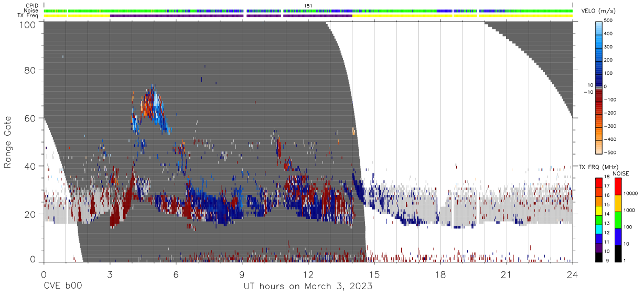
Task: Click the black 9–10 MHz TX FRQ swatch
Action: pyautogui.click(x=599, y=257)
